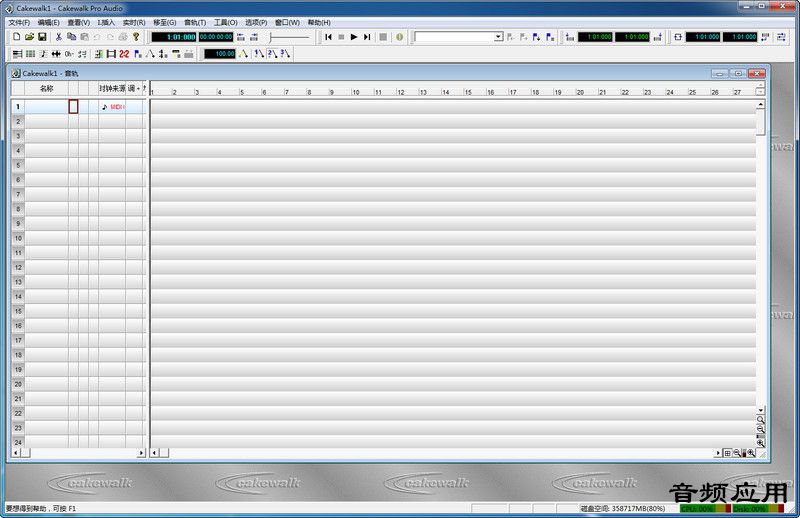800x518 pixels.
Task: Jump to the end of the song
Action: coord(367,37)
